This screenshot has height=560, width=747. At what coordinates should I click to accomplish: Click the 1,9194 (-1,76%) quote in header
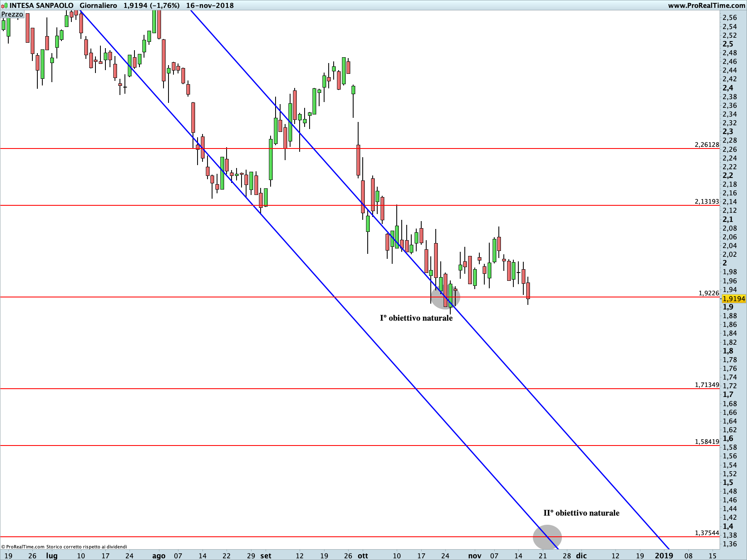[x=151, y=5]
